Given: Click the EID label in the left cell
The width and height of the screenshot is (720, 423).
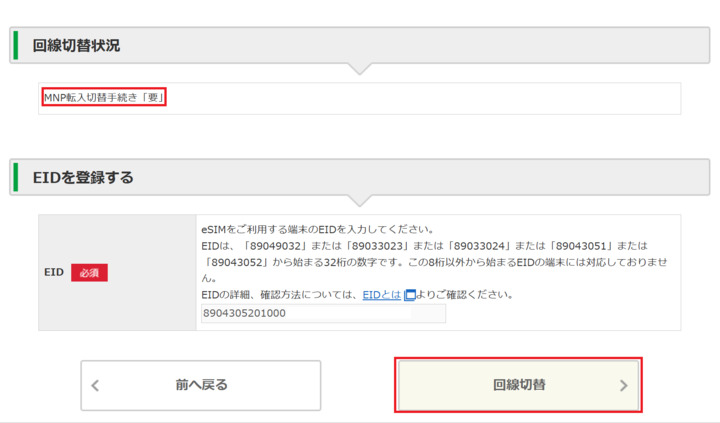Looking at the screenshot, I should [54, 272].
